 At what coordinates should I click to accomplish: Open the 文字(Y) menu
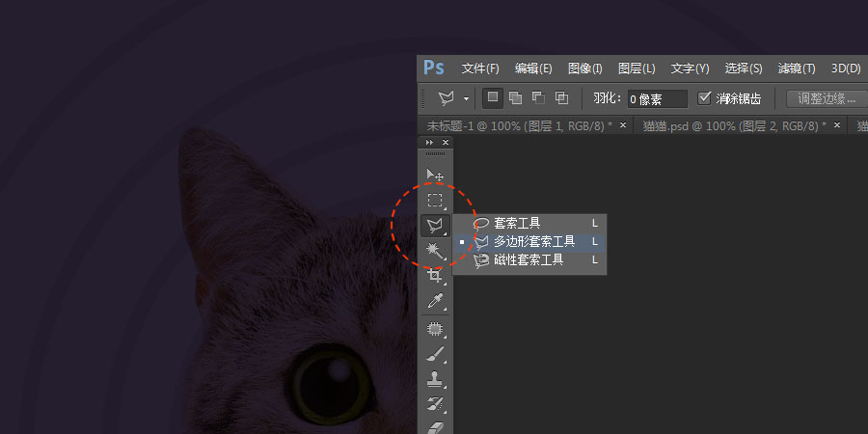(690, 68)
